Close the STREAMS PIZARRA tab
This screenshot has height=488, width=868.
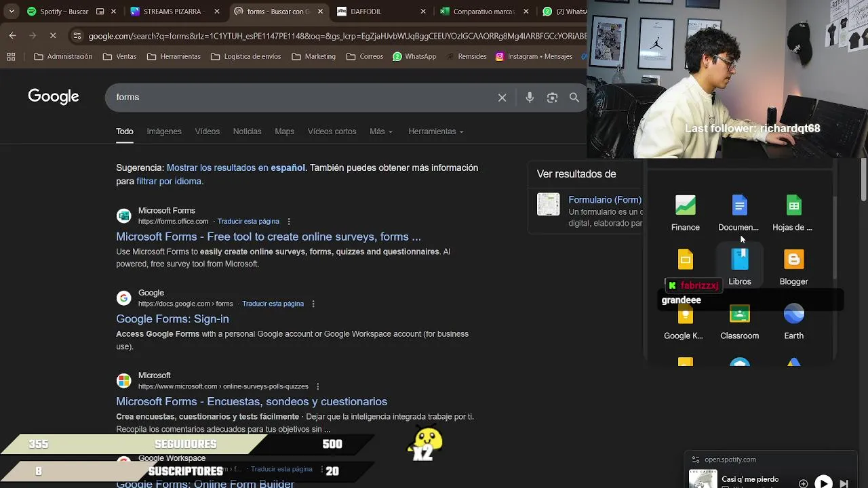pyautogui.click(x=217, y=12)
